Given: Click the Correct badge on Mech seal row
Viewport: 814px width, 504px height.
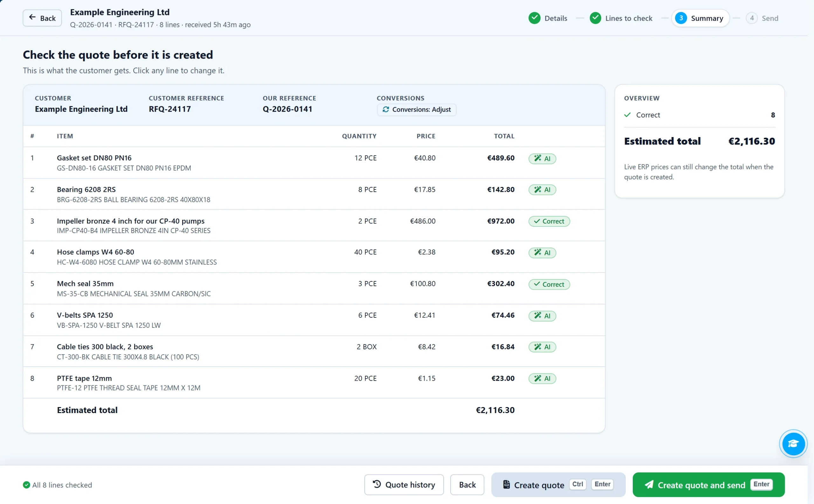Looking at the screenshot, I should pyautogui.click(x=549, y=284).
